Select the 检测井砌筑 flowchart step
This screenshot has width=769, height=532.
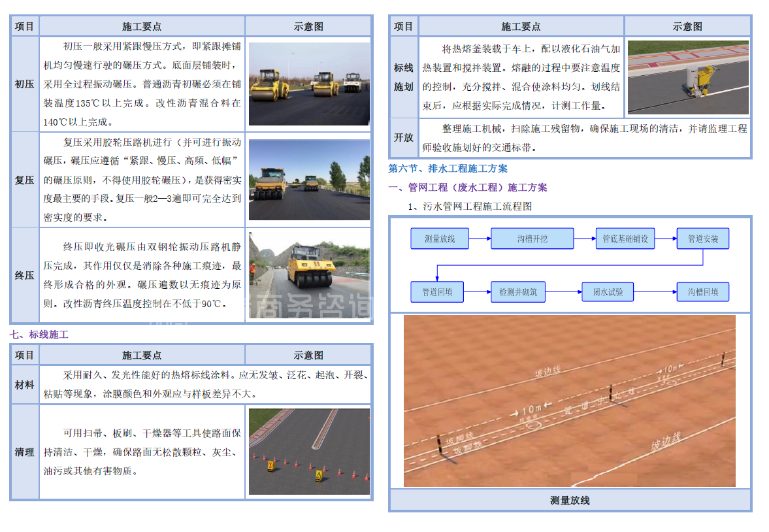tap(517, 292)
